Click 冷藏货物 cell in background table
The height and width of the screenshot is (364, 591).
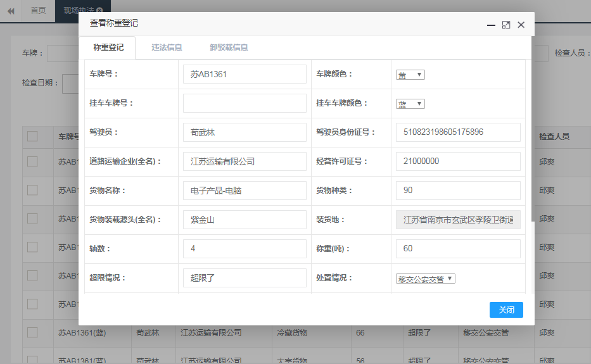click(x=292, y=333)
